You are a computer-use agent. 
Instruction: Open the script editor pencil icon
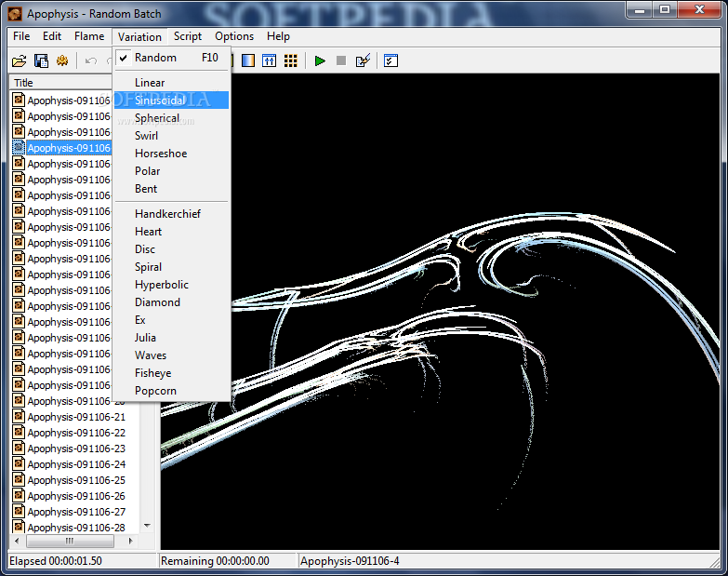click(363, 60)
